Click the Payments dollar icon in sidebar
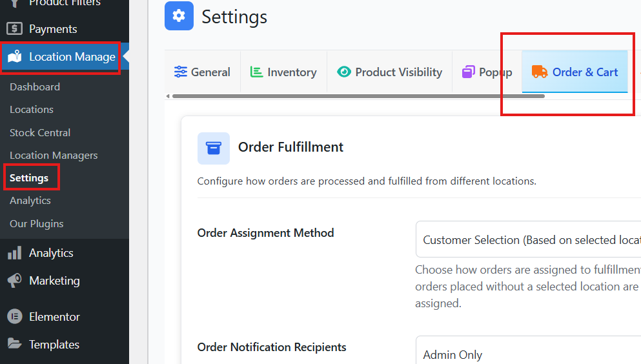 coord(14,29)
